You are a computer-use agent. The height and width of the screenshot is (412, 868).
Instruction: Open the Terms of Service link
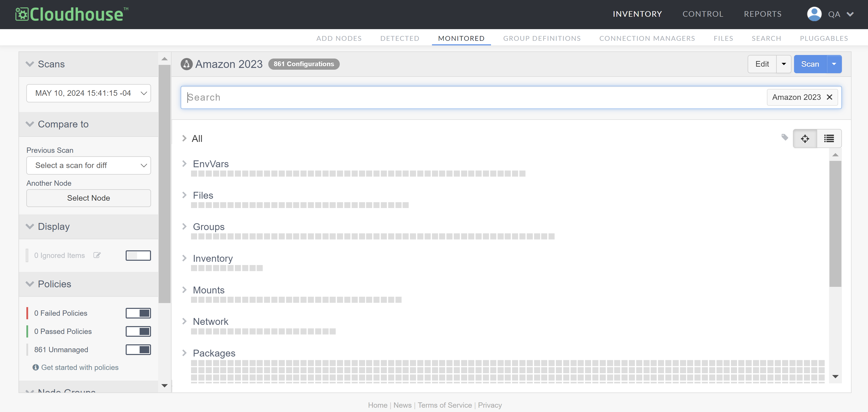(x=445, y=405)
